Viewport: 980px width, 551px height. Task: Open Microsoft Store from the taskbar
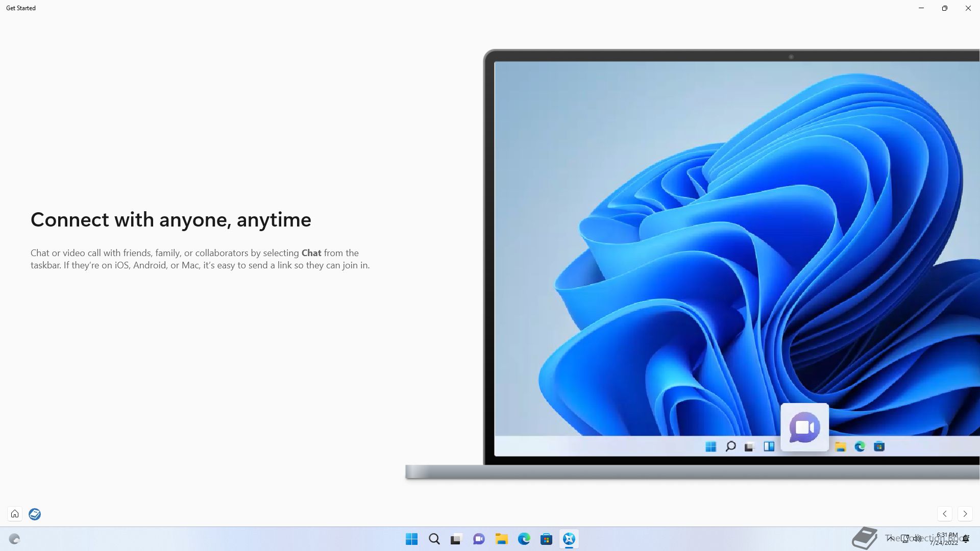coord(546,539)
